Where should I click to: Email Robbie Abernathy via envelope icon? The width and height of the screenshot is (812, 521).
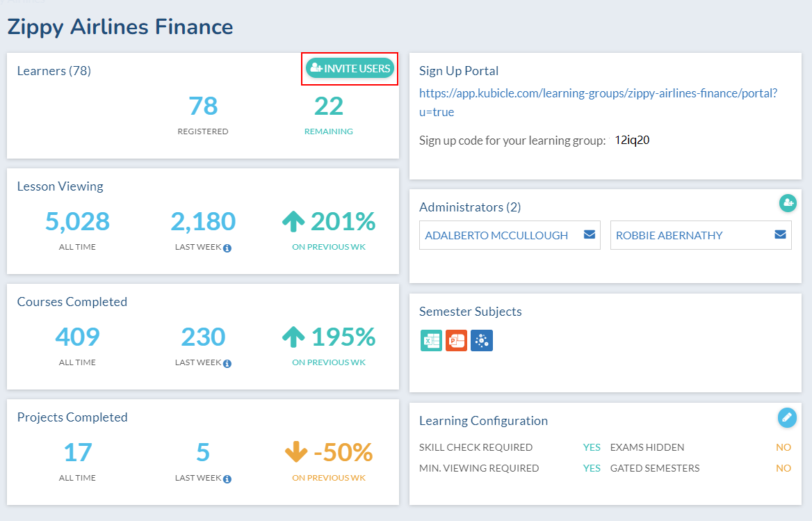pos(781,234)
